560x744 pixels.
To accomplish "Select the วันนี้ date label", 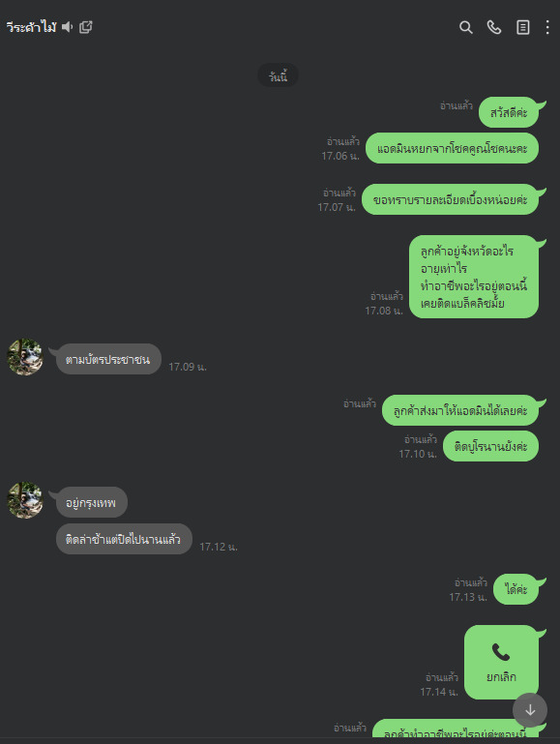I will click(x=278, y=75).
